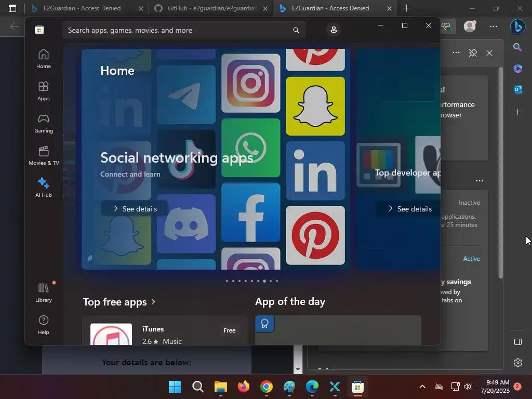Open more options in side pane header
The width and height of the screenshot is (532, 399).
pos(456,52)
